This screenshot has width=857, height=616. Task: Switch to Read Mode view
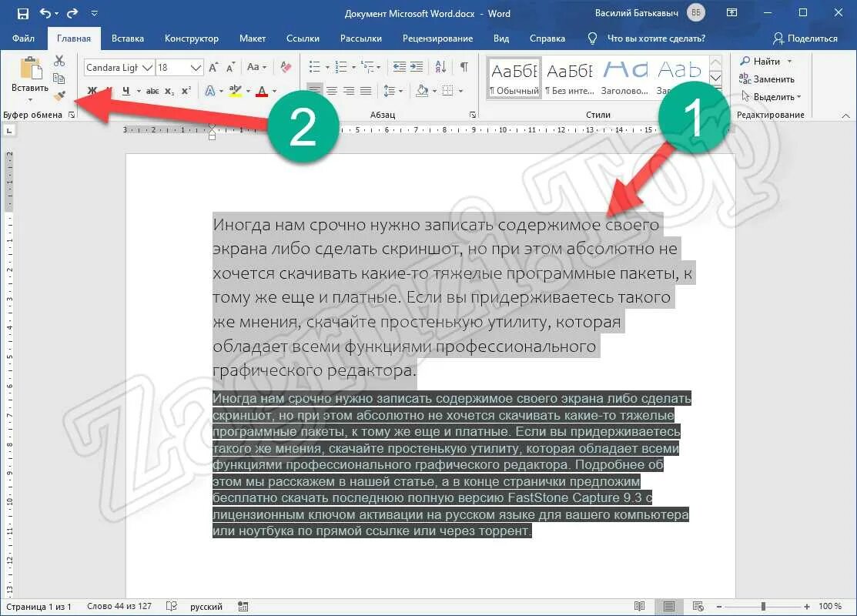tap(639, 606)
